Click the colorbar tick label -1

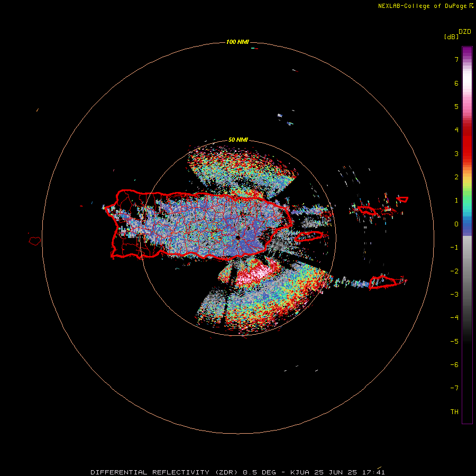[x=454, y=248]
